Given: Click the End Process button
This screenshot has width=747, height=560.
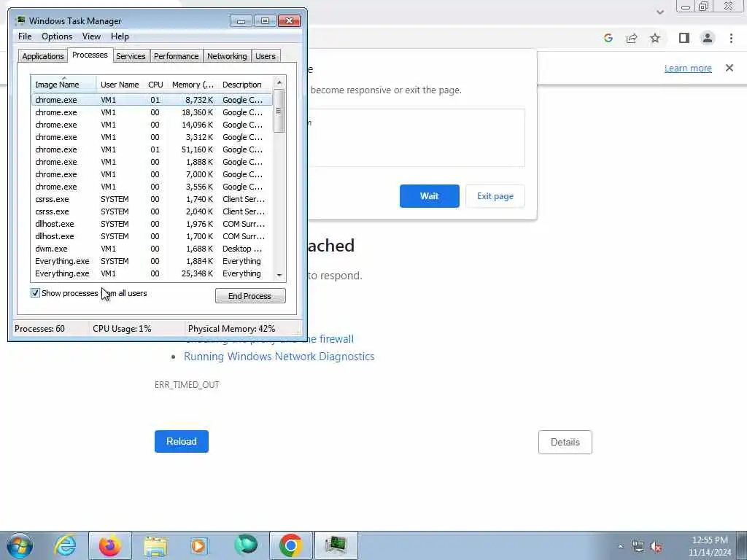Looking at the screenshot, I should [250, 296].
